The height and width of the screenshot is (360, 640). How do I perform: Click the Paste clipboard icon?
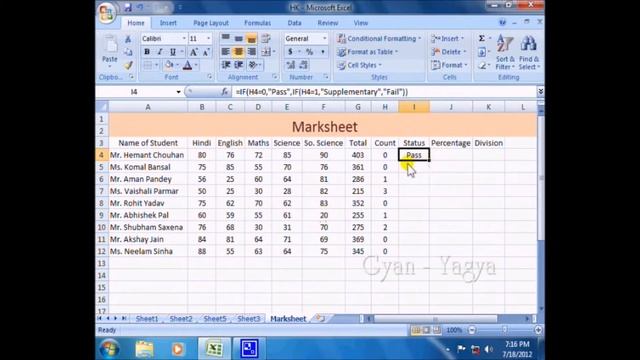pyautogui.click(x=109, y=44)
